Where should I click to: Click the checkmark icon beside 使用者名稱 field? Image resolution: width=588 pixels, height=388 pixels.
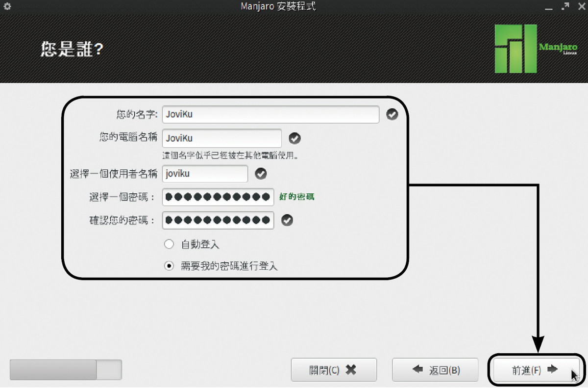click(x=261, y=173)
